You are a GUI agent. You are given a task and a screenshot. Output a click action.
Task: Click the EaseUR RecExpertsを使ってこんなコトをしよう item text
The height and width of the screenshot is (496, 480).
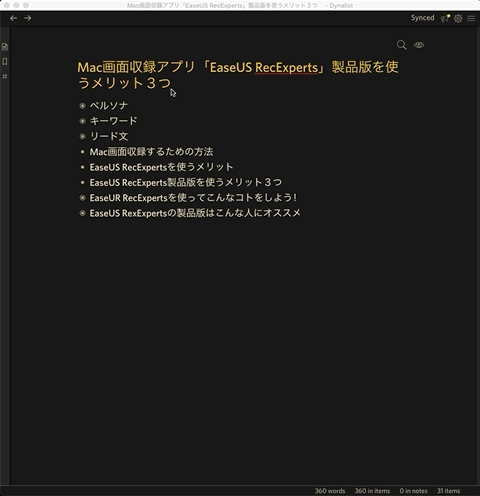point(193,198)
